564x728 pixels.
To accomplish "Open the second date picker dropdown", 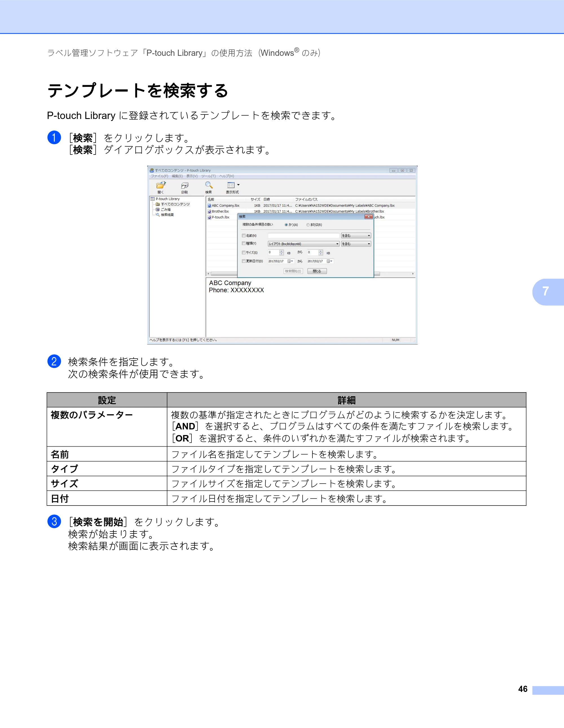I will pyautogui.click(x=330, y=261).
